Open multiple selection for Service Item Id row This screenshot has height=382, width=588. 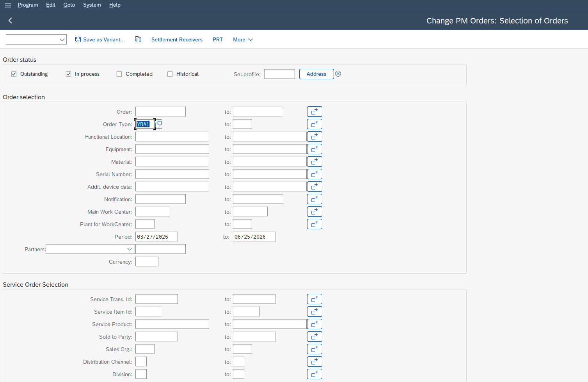pyautogui.click(x=314, y=312)
